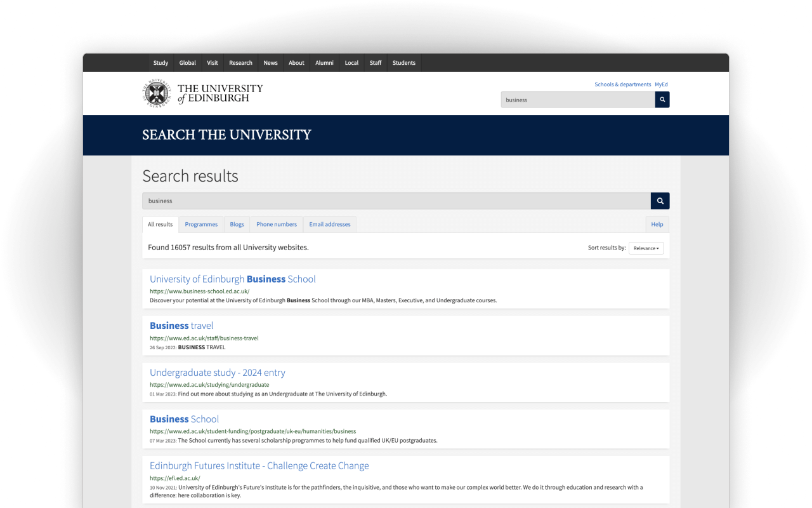Click the SEARCH THE UNIVERSITY banner title
Image resolution: width=812 pixels, height=508 pixels.
pyautogui.click(x=226, y=135)
